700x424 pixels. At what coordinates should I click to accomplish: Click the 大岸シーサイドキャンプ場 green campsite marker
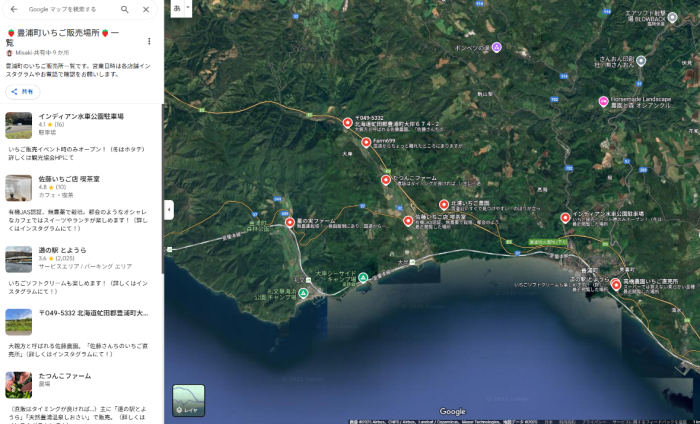pyautogui.click(x=363, y=277)
